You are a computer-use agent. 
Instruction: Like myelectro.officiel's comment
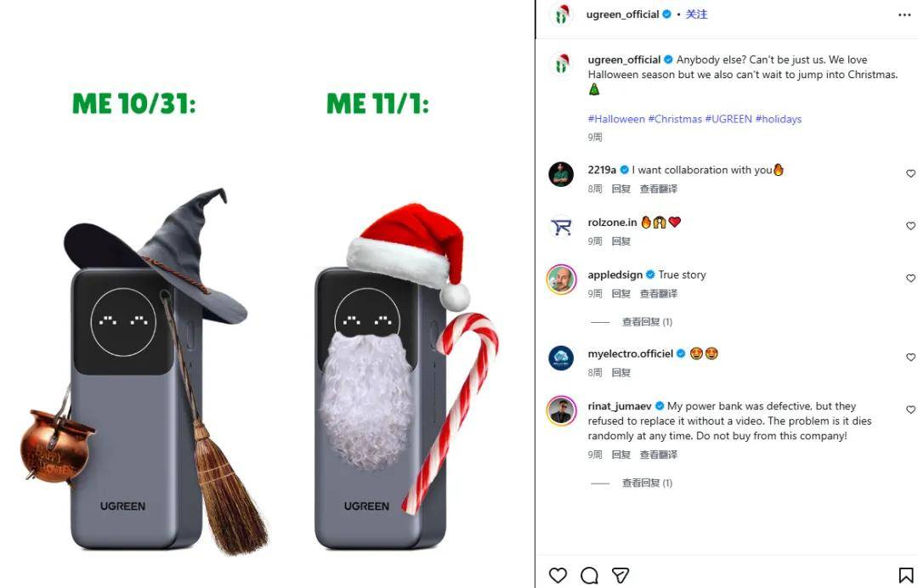pos(911,358)
